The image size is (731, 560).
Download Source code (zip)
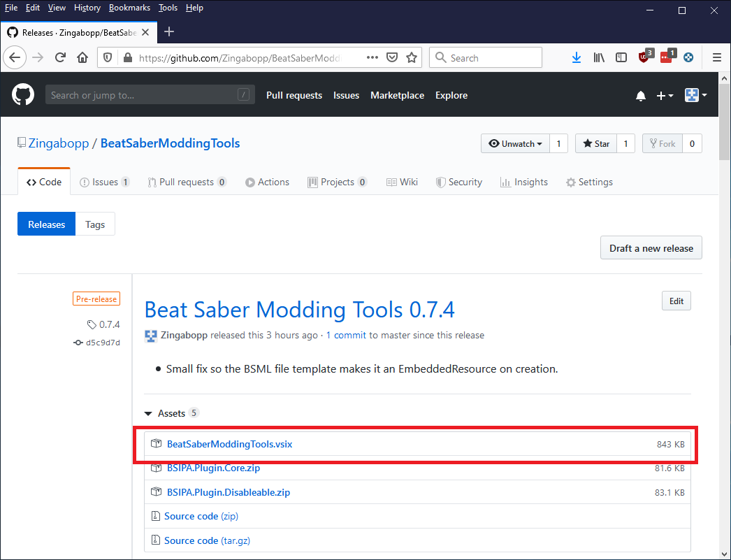(201, 516)
